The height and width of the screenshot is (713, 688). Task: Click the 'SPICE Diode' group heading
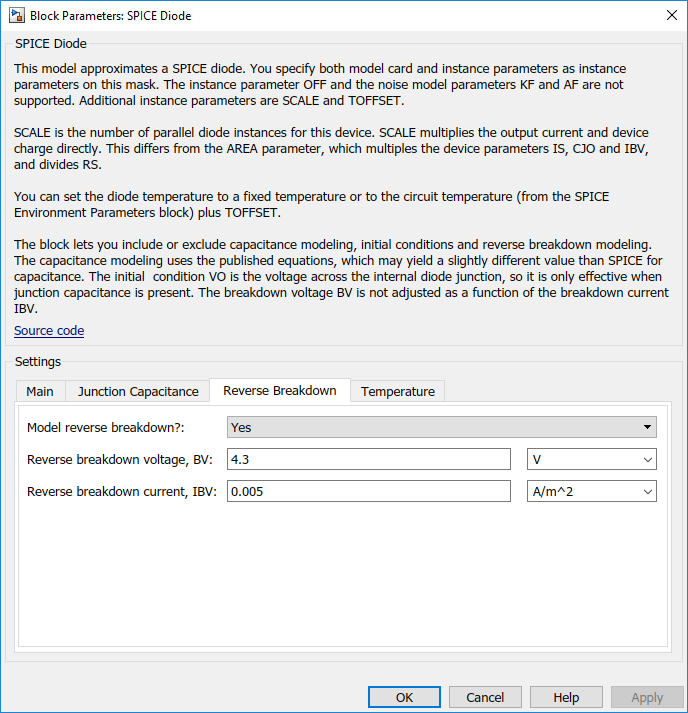point(51,44)
